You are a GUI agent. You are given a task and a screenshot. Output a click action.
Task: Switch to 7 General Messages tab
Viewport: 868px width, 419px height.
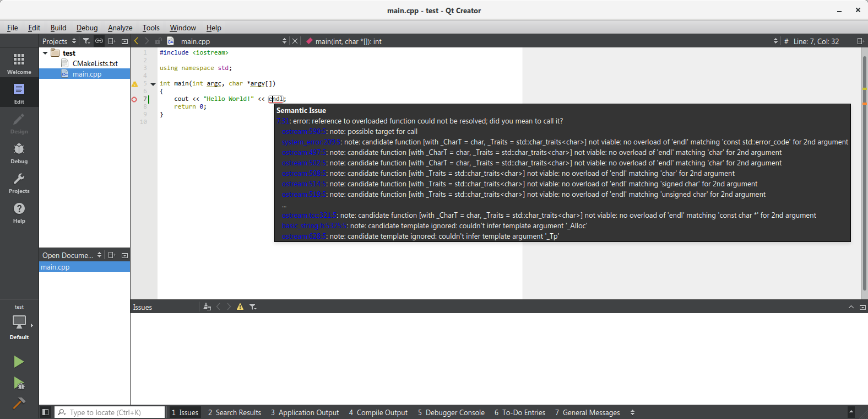pos(587,412)
